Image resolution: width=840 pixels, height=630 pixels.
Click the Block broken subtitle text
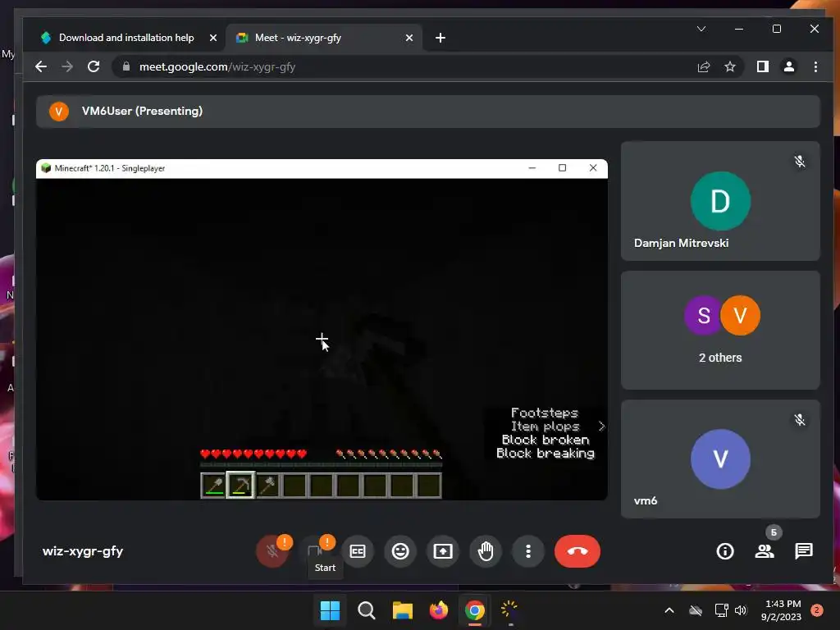546,440
